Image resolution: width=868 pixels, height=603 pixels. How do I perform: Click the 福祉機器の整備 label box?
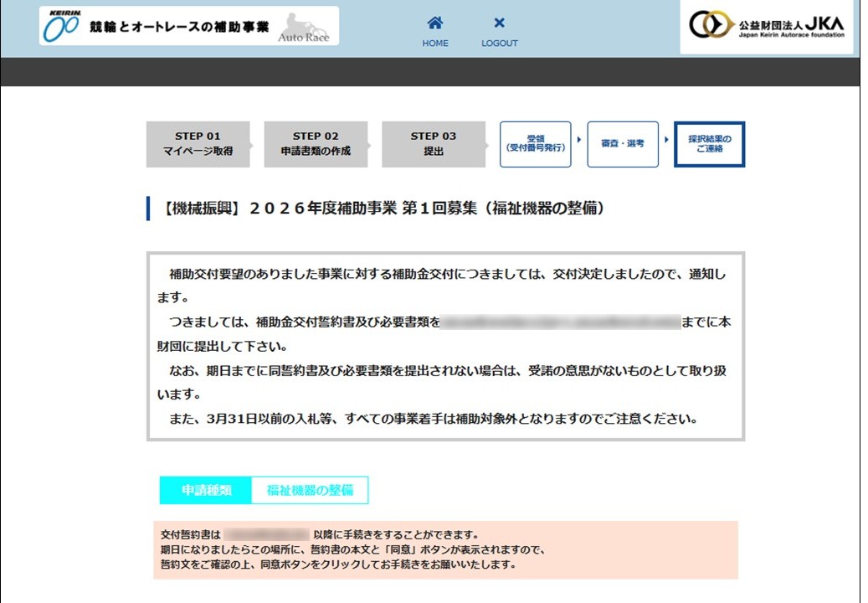(310, 490)
